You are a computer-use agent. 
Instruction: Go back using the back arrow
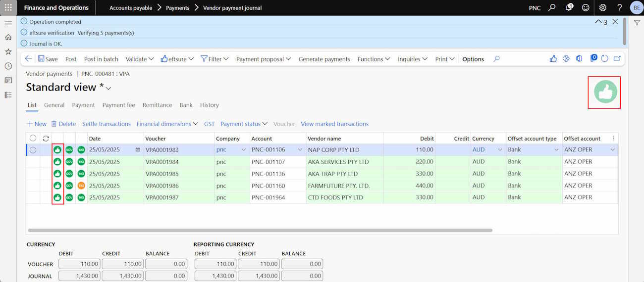pyautogui.click(x=28, y=59)
